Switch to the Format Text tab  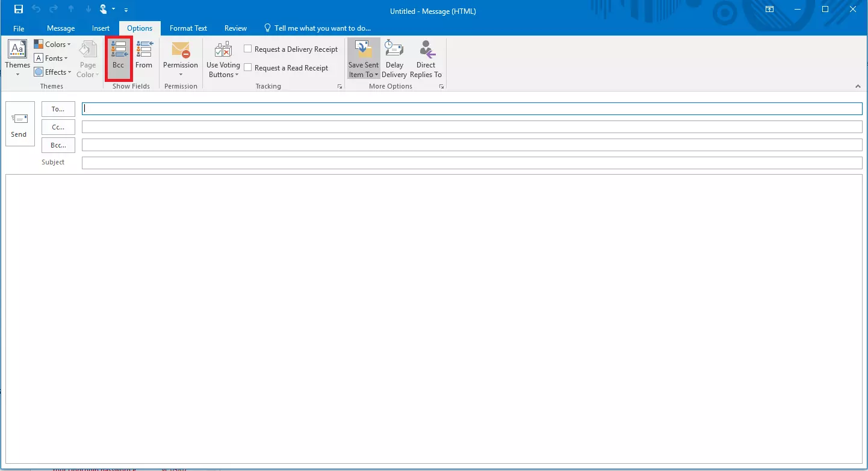[x=188, y=28]
